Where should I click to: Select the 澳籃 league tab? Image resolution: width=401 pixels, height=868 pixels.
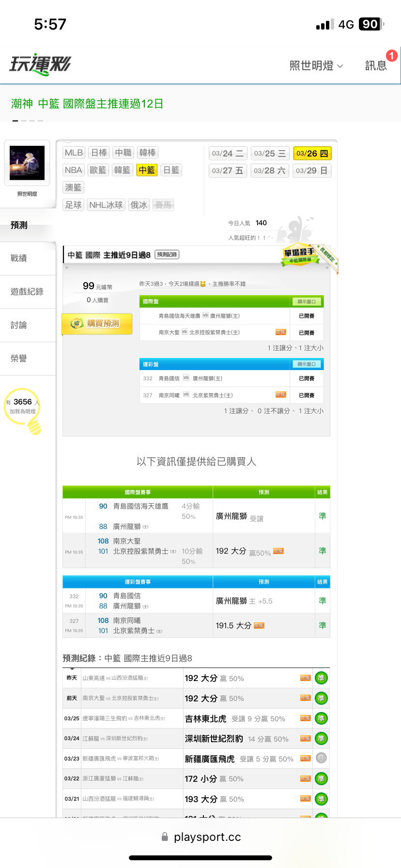point(74,187)
